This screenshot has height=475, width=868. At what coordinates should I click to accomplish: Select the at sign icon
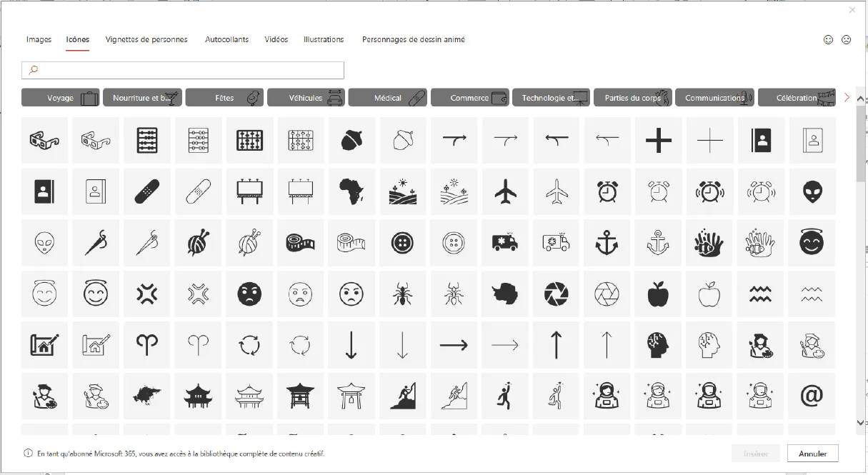(x=812, y=396)
